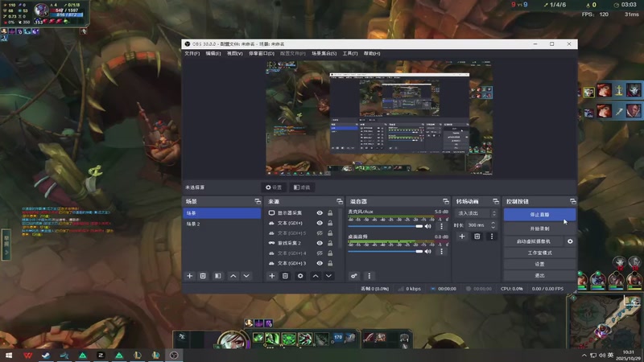The height and width of the screenshot is (362, 644).
Task: Delete the selected scene with trash icon
Action: [x=203, y=276]
